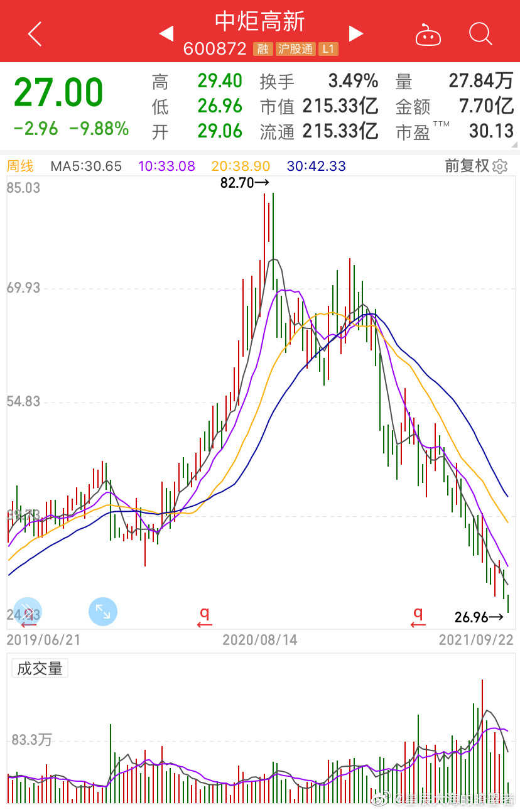
Task: Tap the turnover rate 3.49%
Action: tap(354, 81)
